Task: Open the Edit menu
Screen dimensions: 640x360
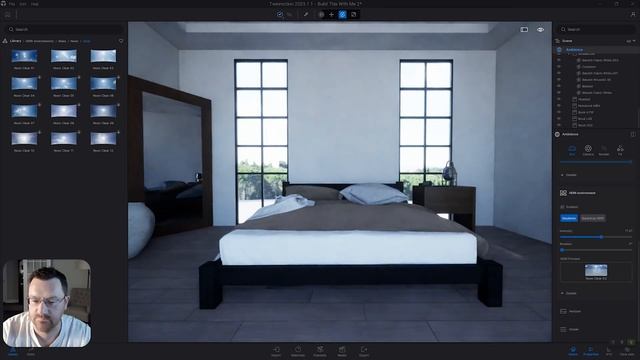Action: tap(23, 4)
